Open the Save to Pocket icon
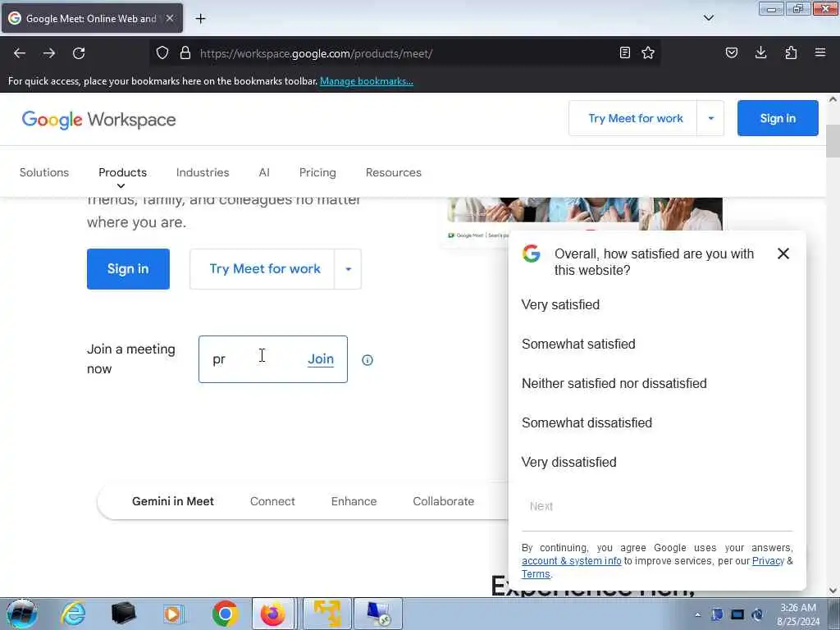 [x=732, y=52]
